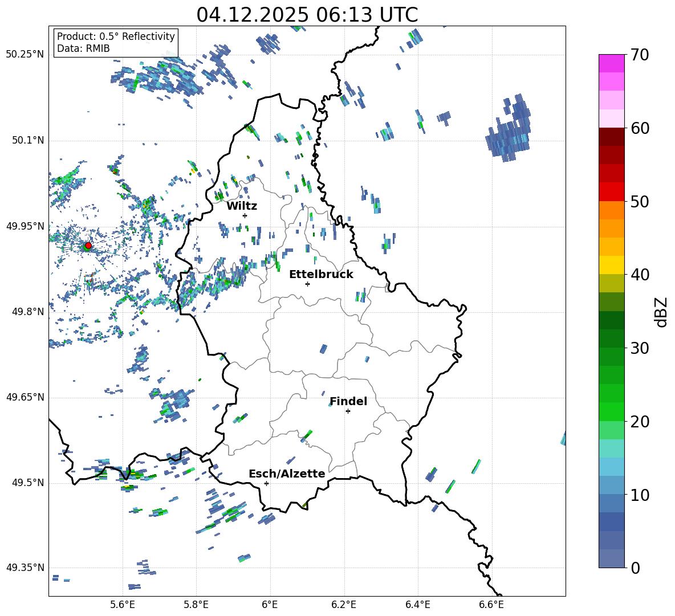Click the plot title 04.12.2025 06:13 UTC
Screen dimensions: 675x616
coord(307,15)
